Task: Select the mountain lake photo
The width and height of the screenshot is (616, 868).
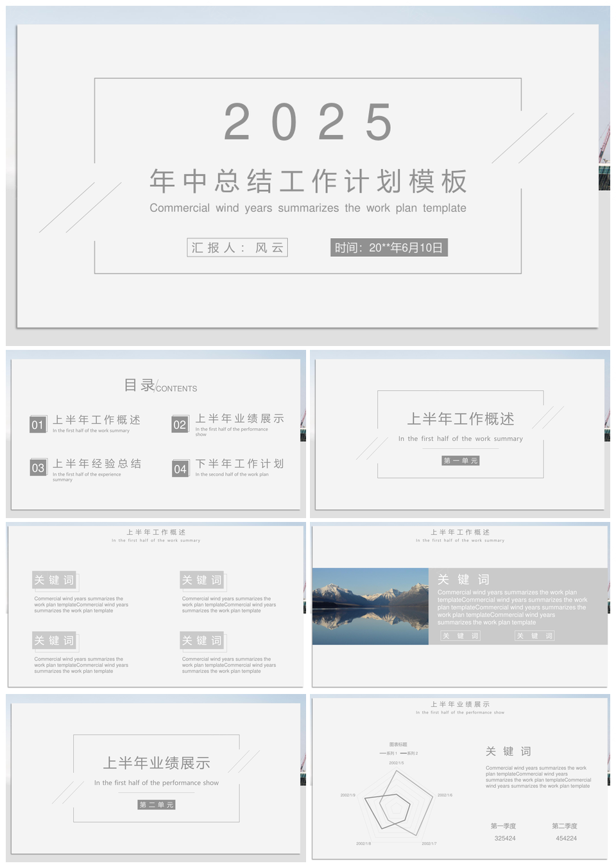Action: [x=370, y=606]
